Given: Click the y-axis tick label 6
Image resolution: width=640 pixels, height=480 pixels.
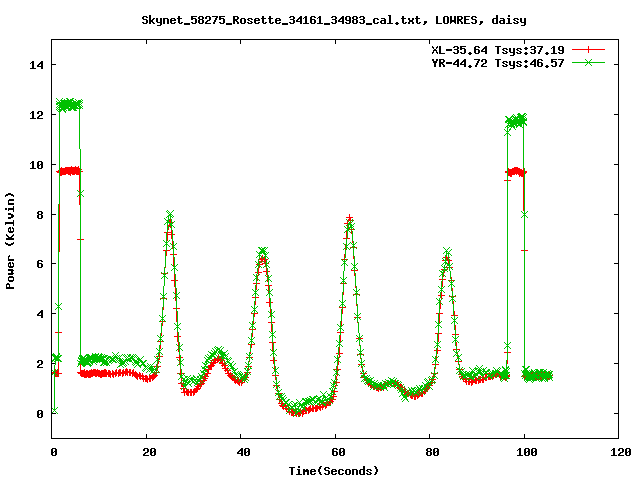Looking at the screenshot, I should (40, 264).
